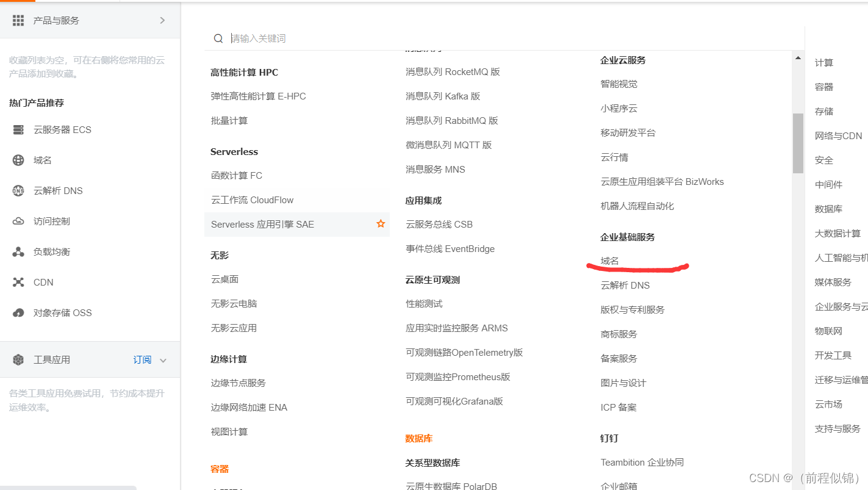The height and width of the screenshot is (490, 868).
Task: Click the Products and Services grid icon
Action: pos(18,20)
